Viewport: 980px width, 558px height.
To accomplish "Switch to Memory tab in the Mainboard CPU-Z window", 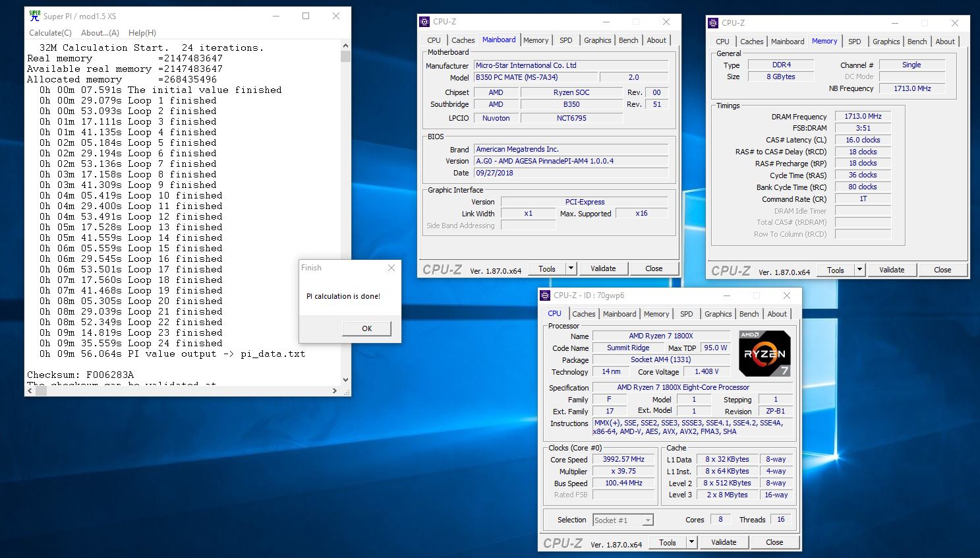I will [x=536, y=40].
